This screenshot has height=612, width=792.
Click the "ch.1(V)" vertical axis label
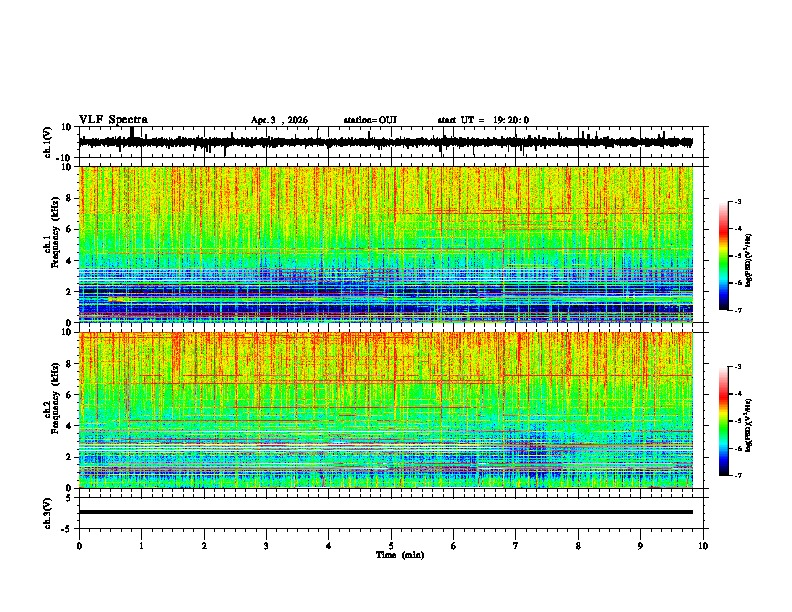[x=48, y=142]
